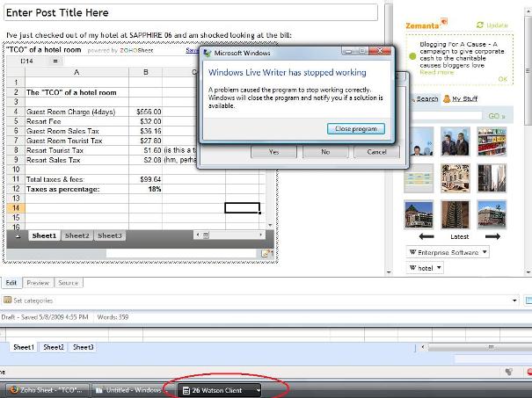Click the Words: 359 status text

tap(113, 317)
